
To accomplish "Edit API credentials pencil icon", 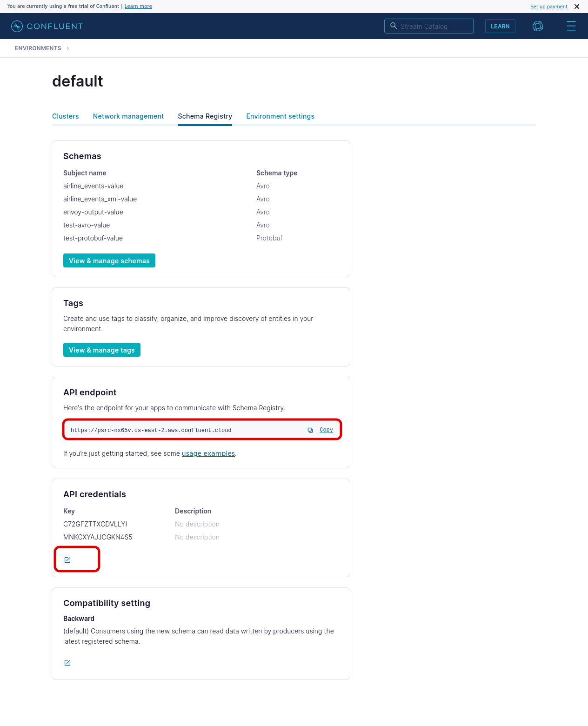I will tap(67, 560).
